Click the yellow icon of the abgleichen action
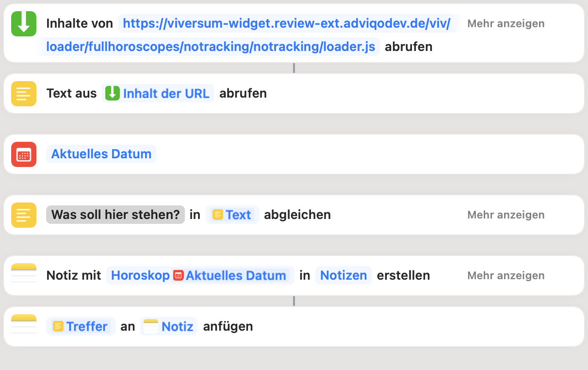Image resolution: width=588 pixels, height=370 pixels. [24, 215]
